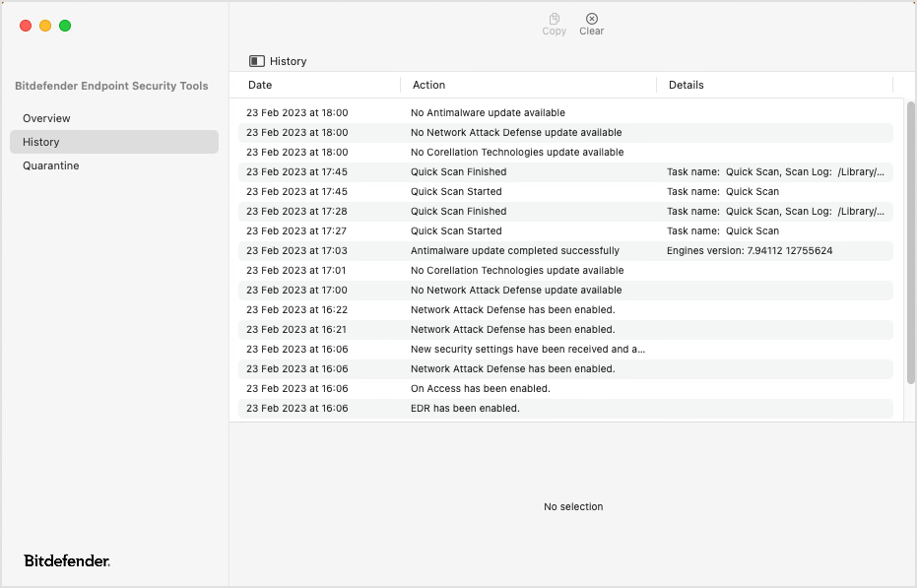
Task: Select the No Antimalware update available row
Action: pyautogui.click(x=494, y=112)
